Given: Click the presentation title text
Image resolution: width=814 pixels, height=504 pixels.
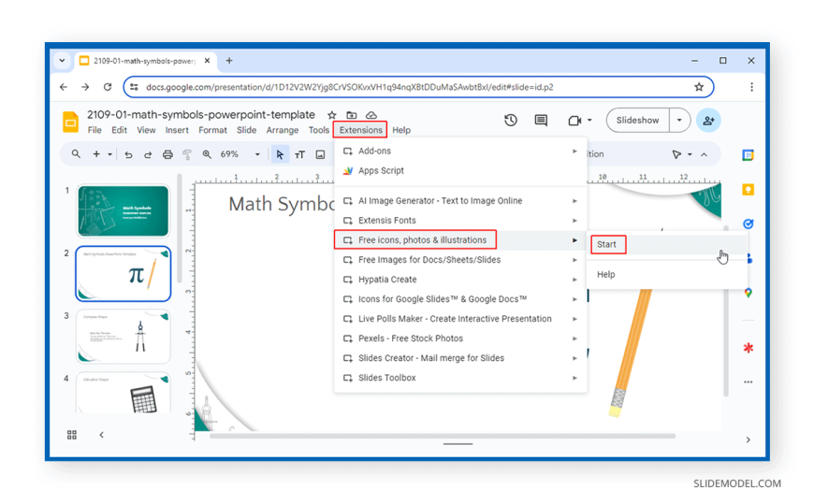Looking at the screenshot, I should [x=201, y=115].
